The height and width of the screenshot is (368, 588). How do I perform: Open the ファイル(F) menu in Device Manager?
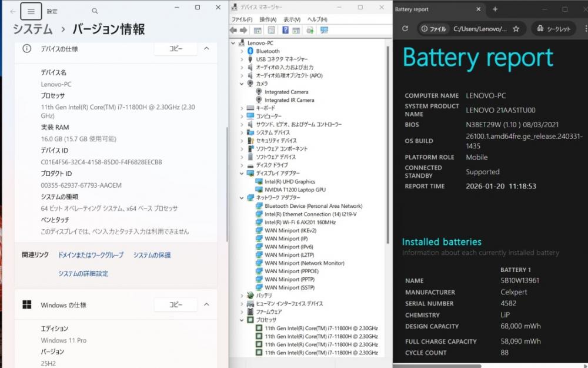click(x=242, y=19)
